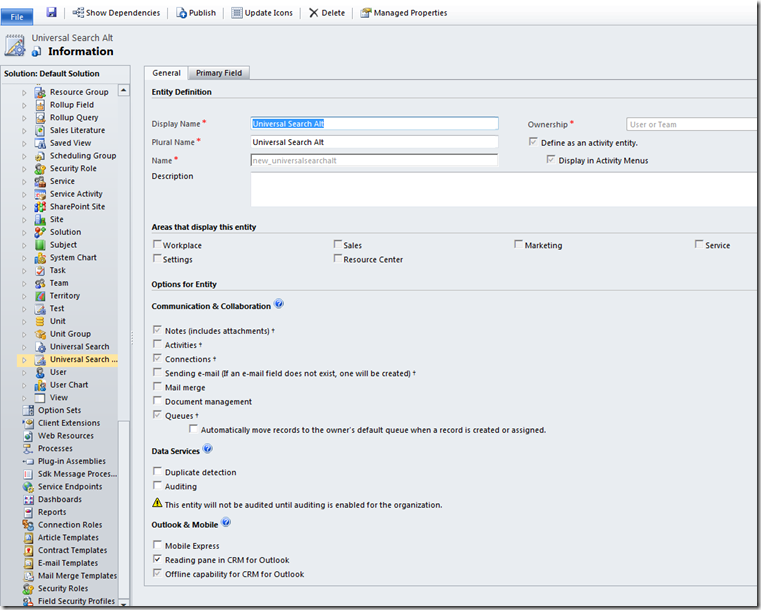Click the Save disk icon in toolbar

51,12
